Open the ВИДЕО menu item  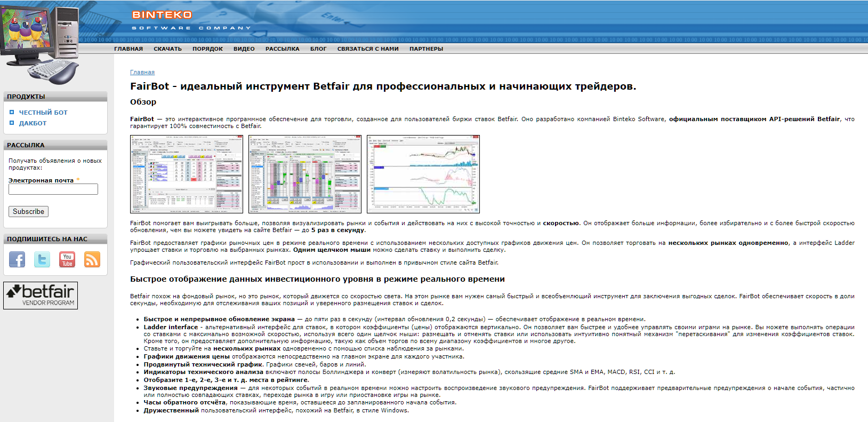244,49
